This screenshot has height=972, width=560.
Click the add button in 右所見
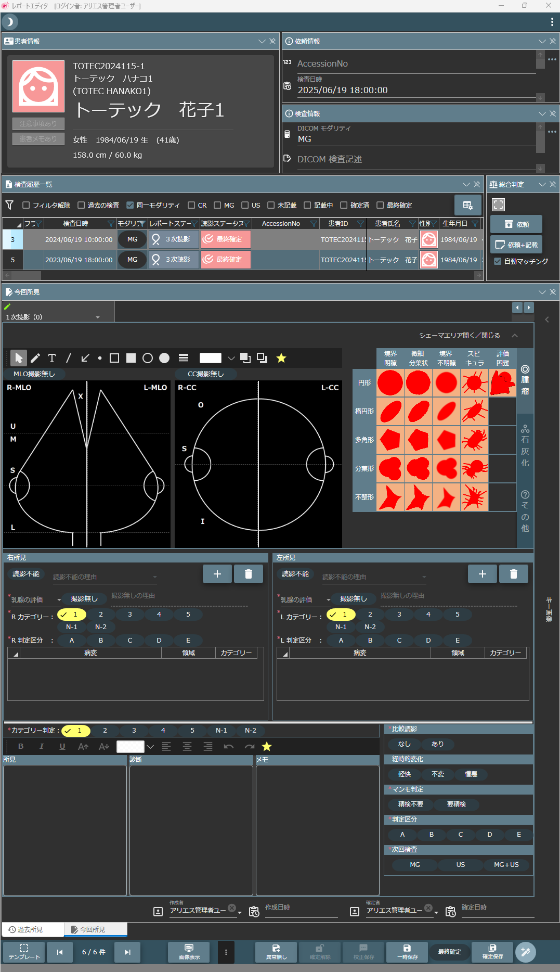point(217,573)
